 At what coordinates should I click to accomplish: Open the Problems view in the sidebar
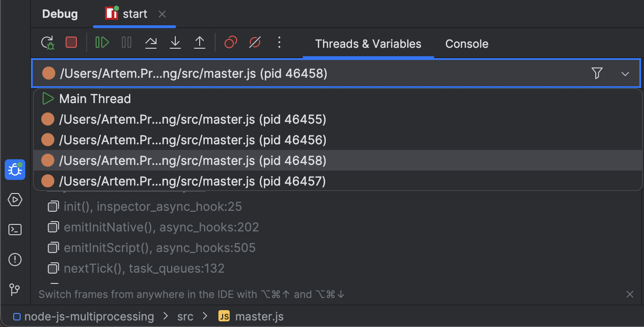click(15, 259)
